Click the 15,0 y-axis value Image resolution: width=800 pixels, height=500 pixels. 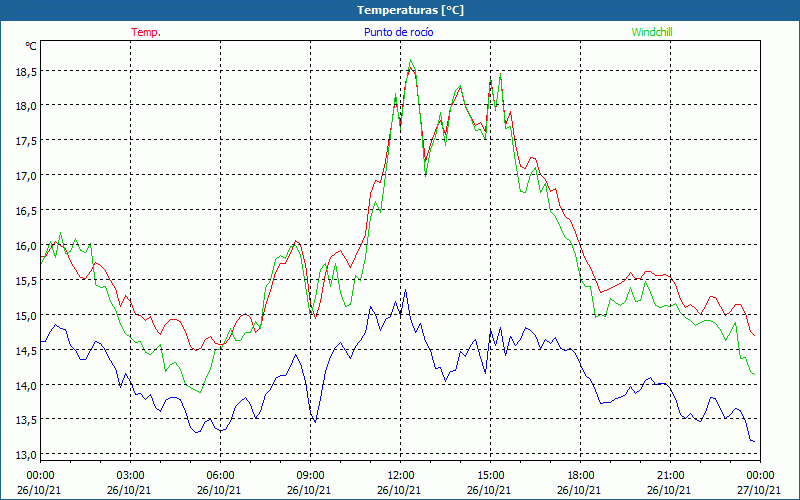(x=27, y=316)
